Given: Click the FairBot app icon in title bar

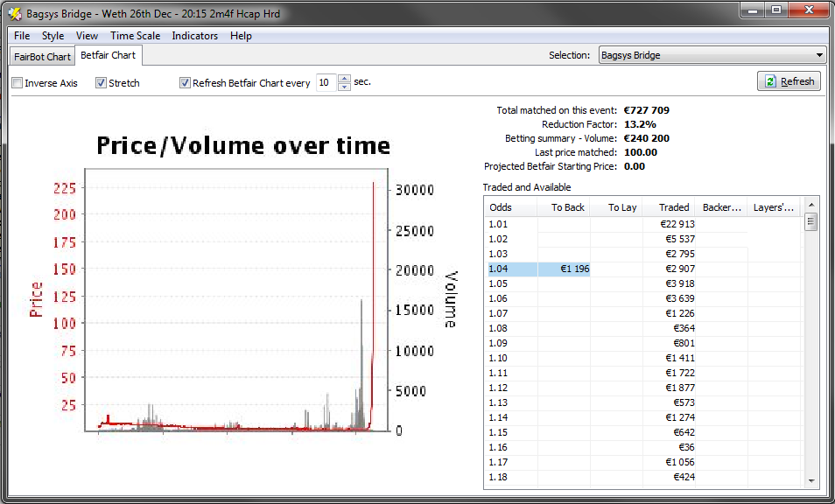Looking at the screenshot, I should coord(14,14).
